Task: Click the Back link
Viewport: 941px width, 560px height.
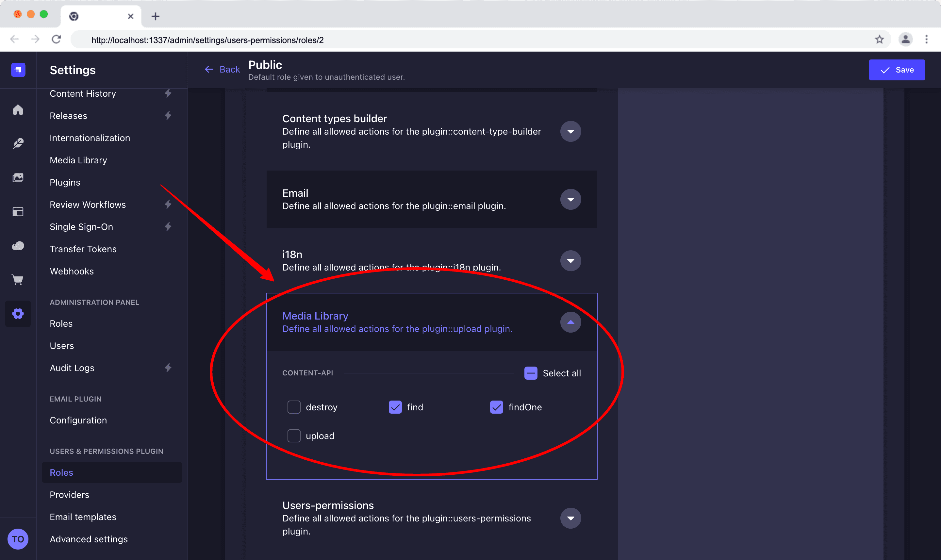Action: (x=222, y=70)
